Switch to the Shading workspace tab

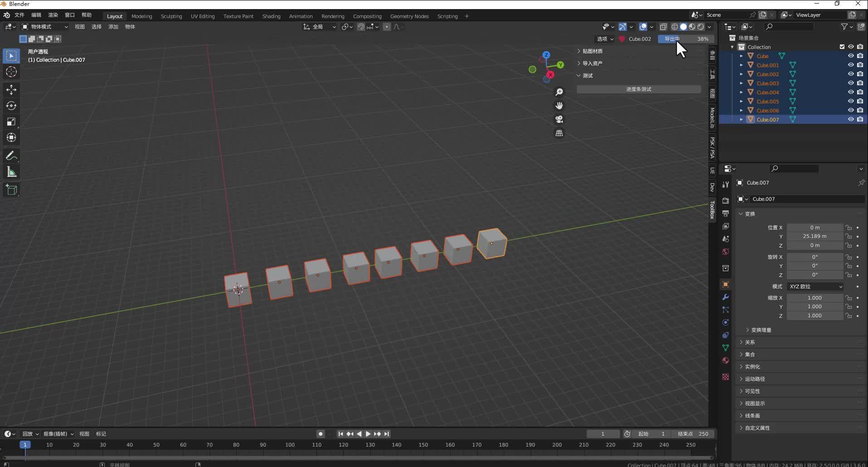click(271, 16)
